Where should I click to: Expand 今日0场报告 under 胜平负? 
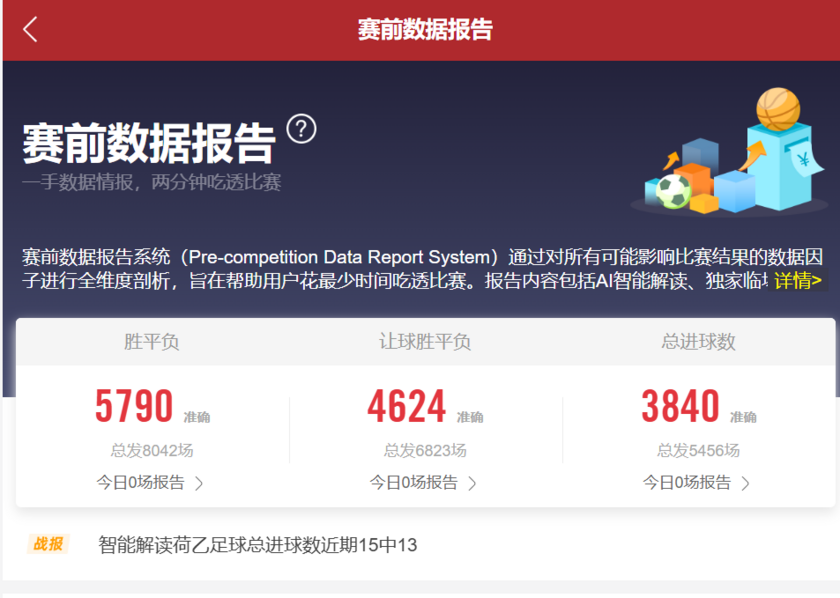151,483
